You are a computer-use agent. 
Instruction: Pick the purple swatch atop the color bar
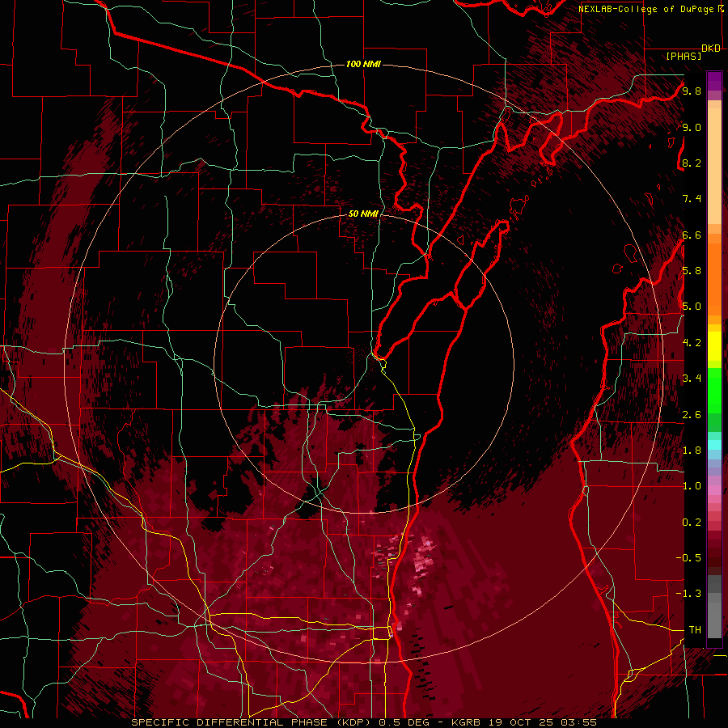(714, 81)
